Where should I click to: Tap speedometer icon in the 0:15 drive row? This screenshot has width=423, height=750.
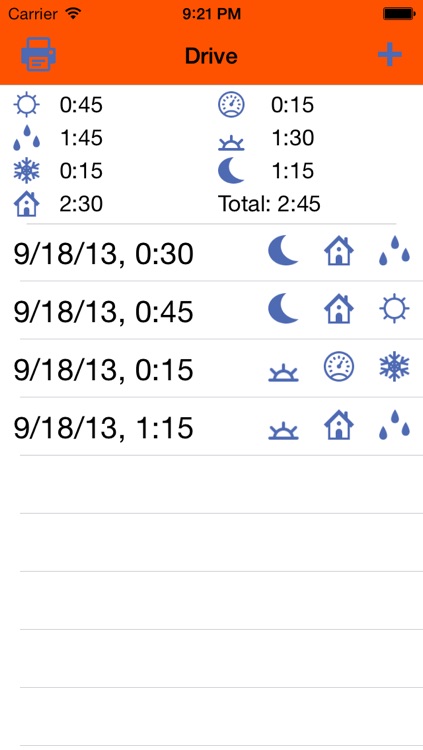tap(339, 367)
